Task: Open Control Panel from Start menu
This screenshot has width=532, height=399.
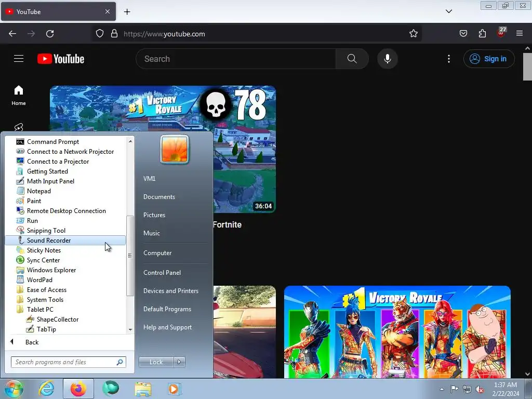Action: [x=162, y=272]
